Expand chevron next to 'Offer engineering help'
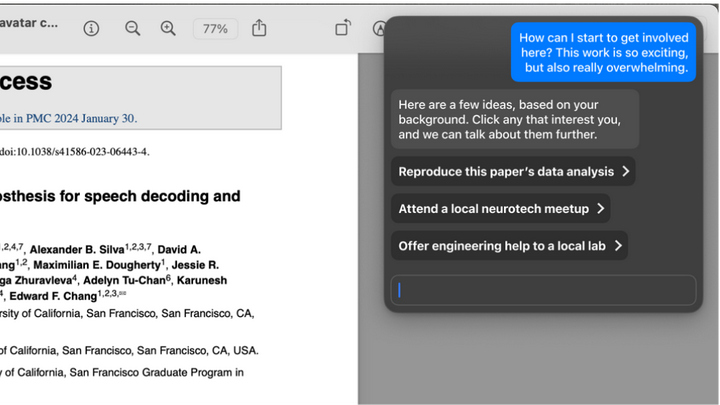This screenshot has height=405, width=720. (x=619, y=245)
